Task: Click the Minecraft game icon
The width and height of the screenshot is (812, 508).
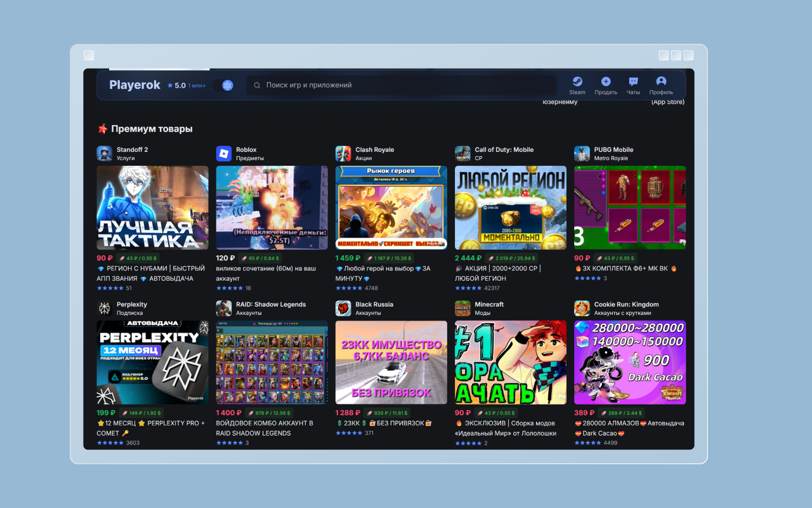Action: [462, 309]
